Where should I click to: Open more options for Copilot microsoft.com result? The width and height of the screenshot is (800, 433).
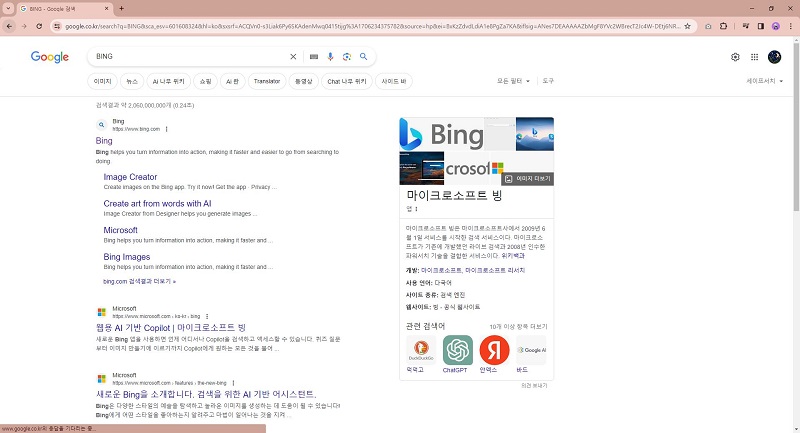coord(207,316)
